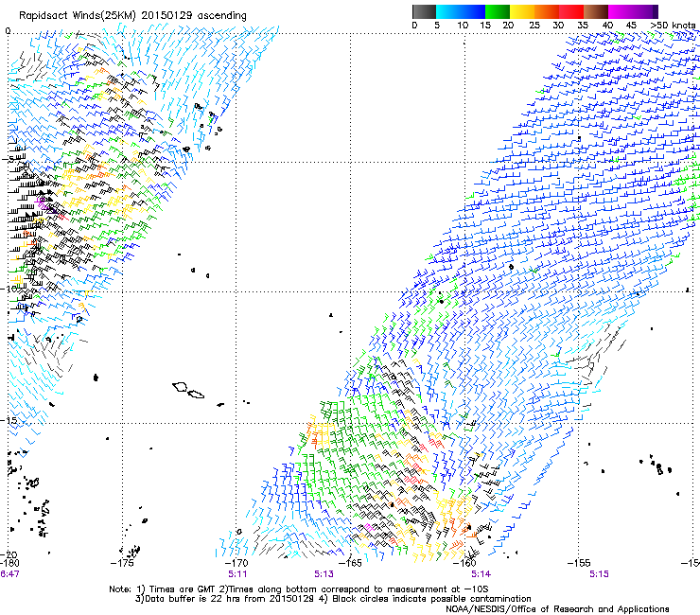Click the purple time label '5:11'
The height and width of the screenshot is (615, 700).
click(237, 574)
